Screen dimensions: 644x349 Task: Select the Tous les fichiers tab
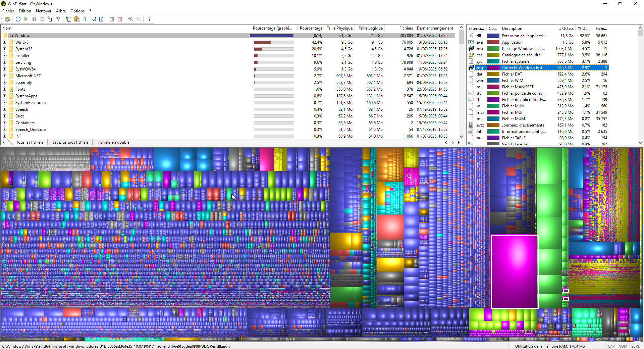coord(30,142)
